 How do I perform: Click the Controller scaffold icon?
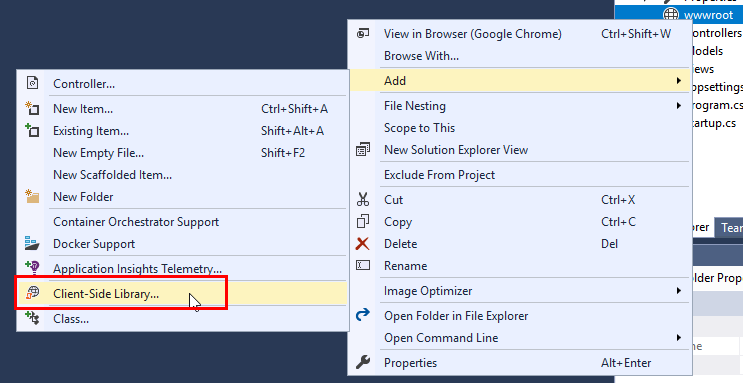tap(32, 83)
